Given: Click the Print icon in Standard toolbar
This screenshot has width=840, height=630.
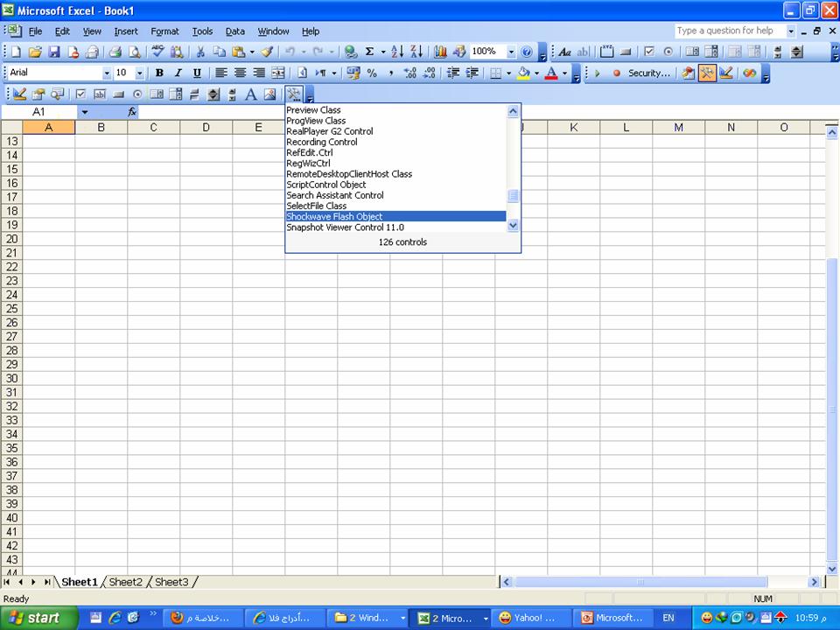Looking at the screenshot, I should tap(115, 52).
